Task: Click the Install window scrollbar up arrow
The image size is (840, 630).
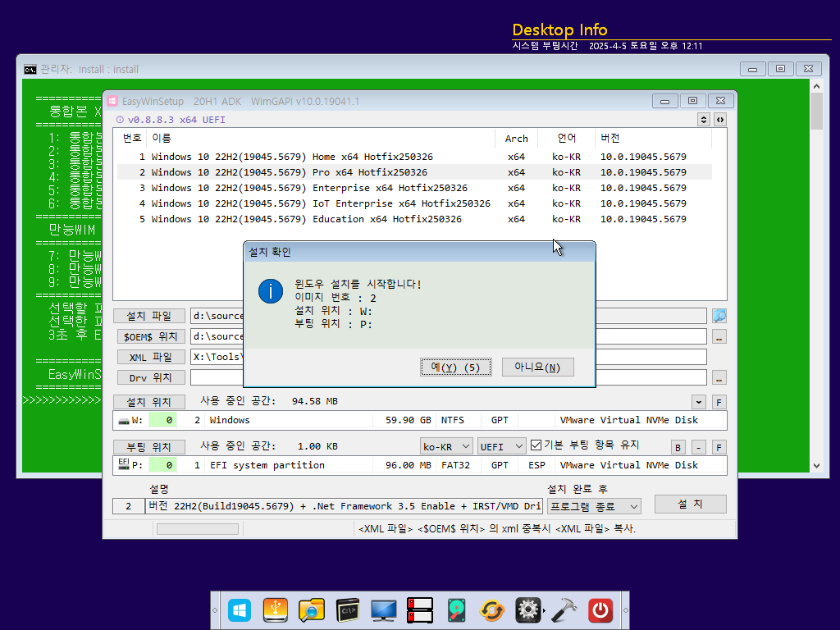Action: [816, 86]
